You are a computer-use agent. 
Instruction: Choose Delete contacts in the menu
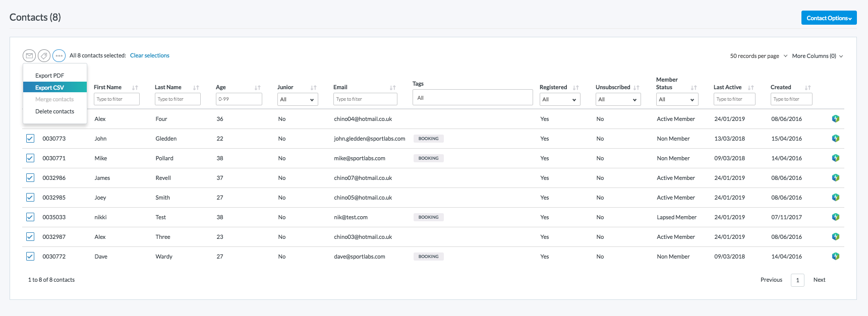pyautogui.click(x=54, y=111)
